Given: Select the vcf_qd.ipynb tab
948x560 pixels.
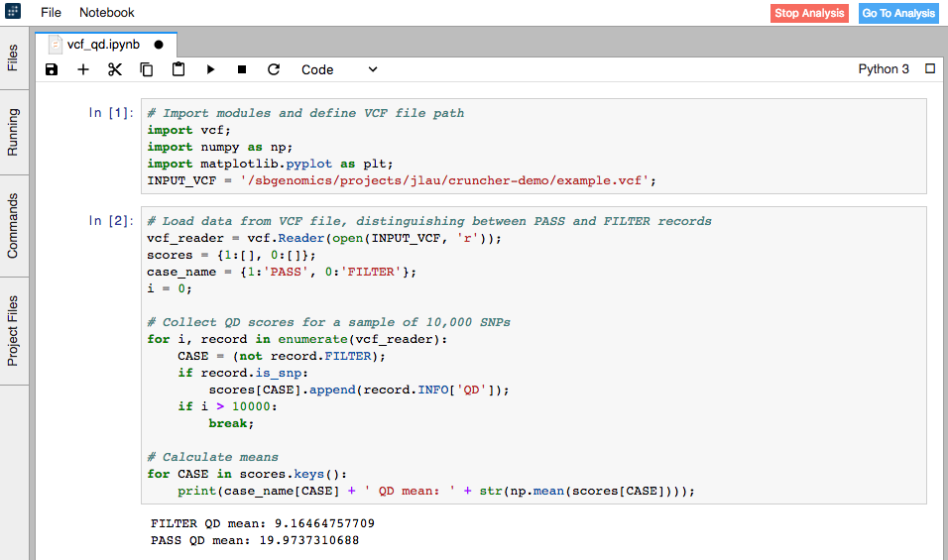Looking at the screenshot, I should point(106,45).
